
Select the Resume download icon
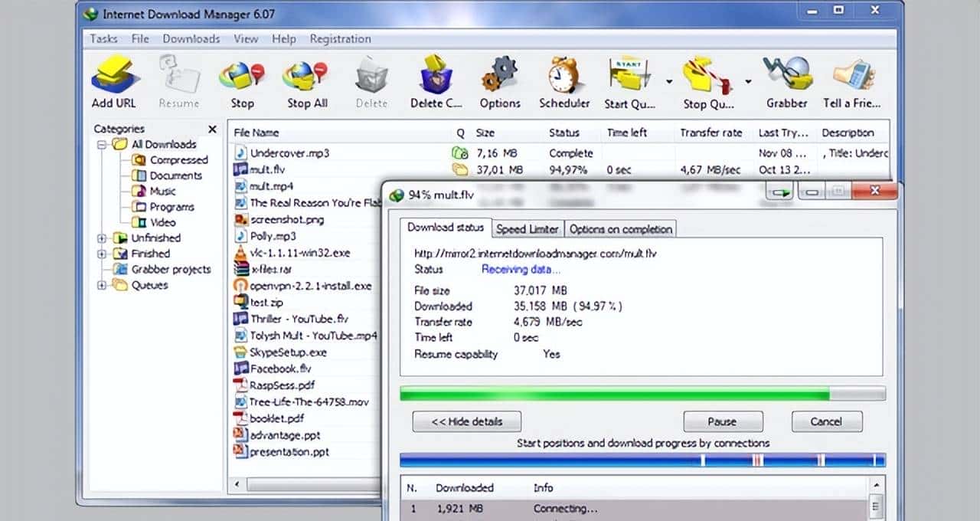tap(179, 77)
